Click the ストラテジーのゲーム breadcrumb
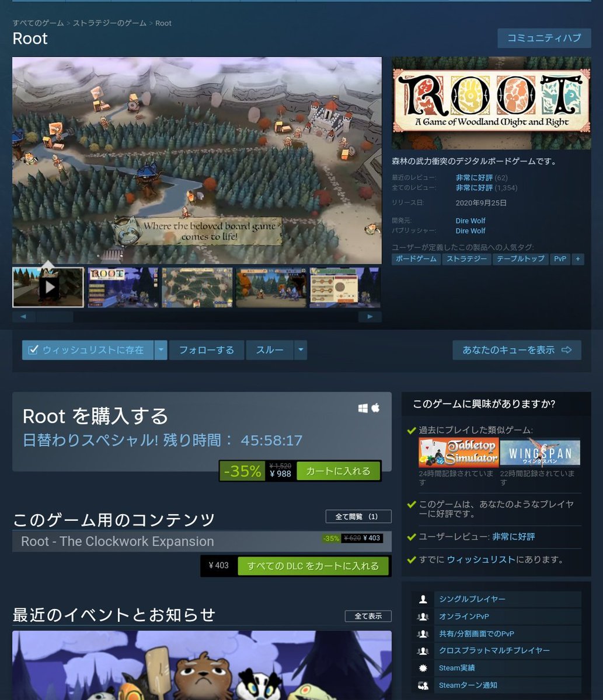The height and width of the screenshot is (700, 603). click(x=110, y=23)
